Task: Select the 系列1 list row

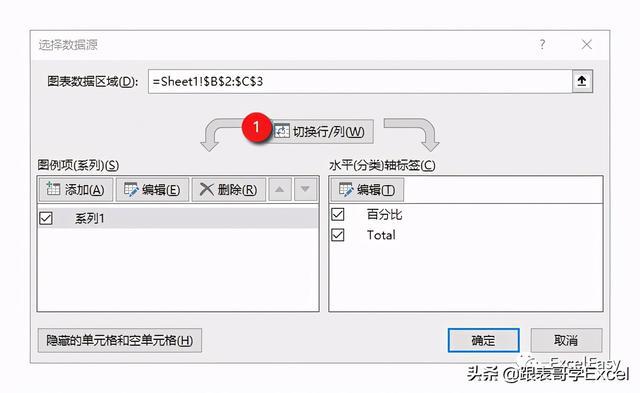Action: coord(178,218)
